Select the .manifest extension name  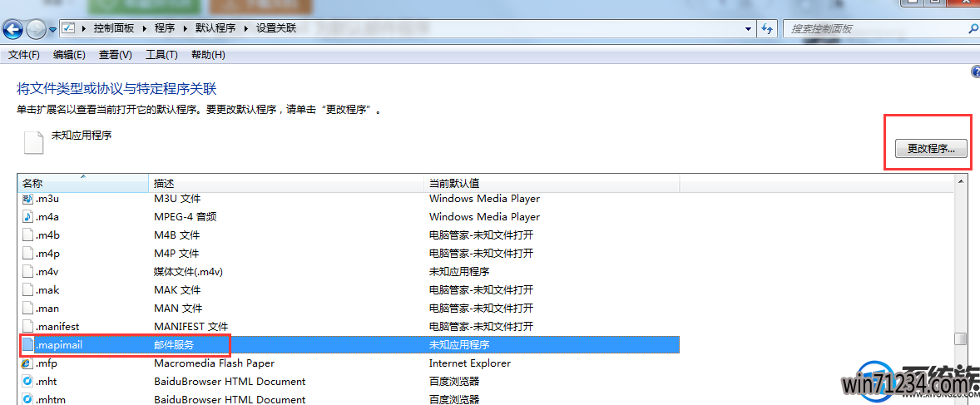click(57, 326)
